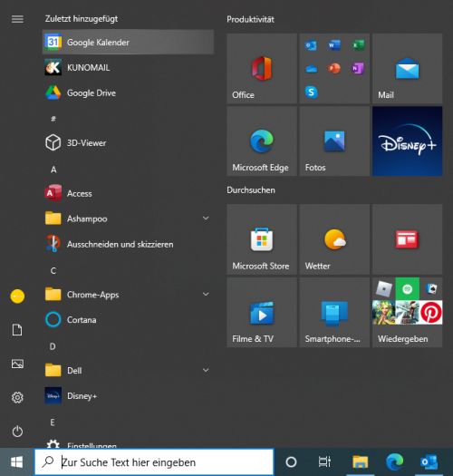453x476 pixels.
Task: Open Google Kalender from recently added
Action: [128, 42]
